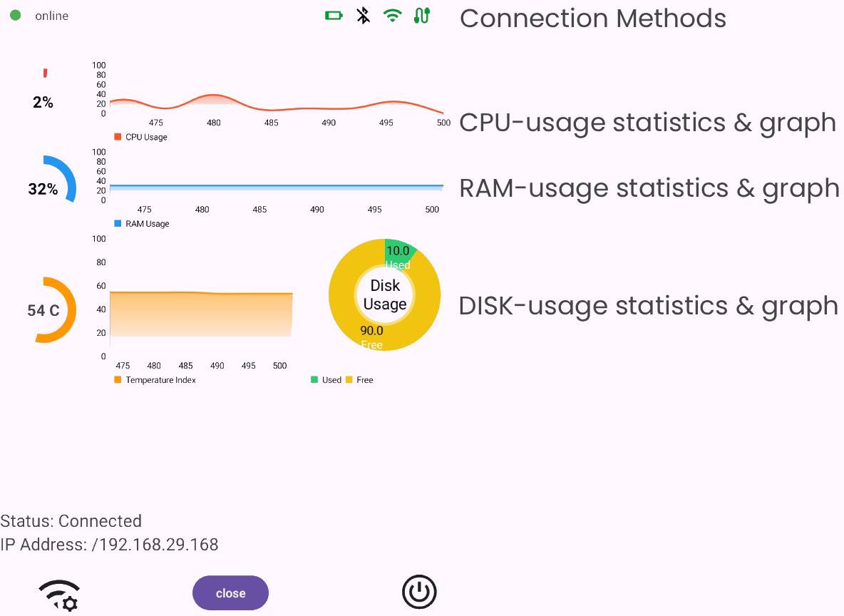
Task: Click the IP Address text line
Action: (x=109, y=545)
